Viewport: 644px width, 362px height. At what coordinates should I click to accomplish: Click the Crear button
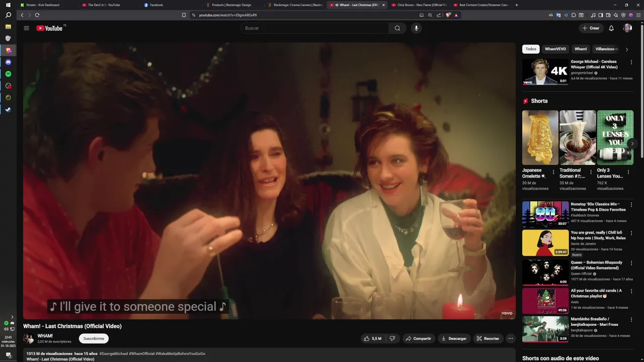tap(591, 28)
